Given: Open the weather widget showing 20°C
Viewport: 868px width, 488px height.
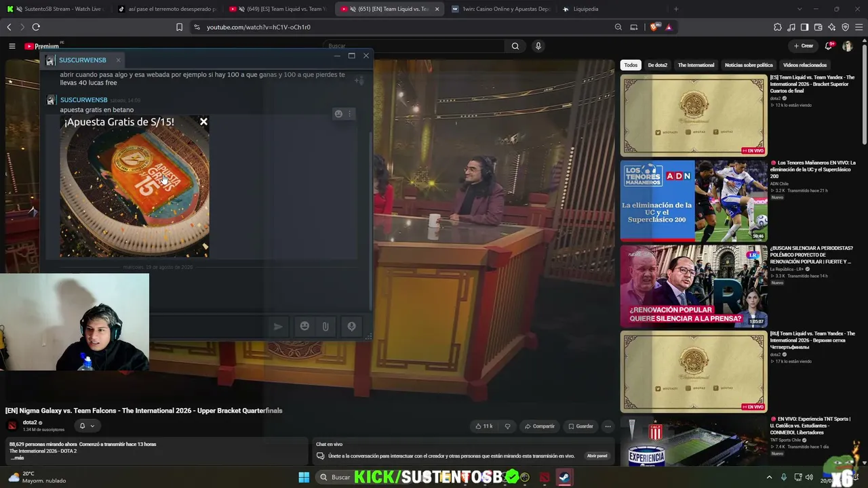Looking at the screenshot, I should 37,477.
